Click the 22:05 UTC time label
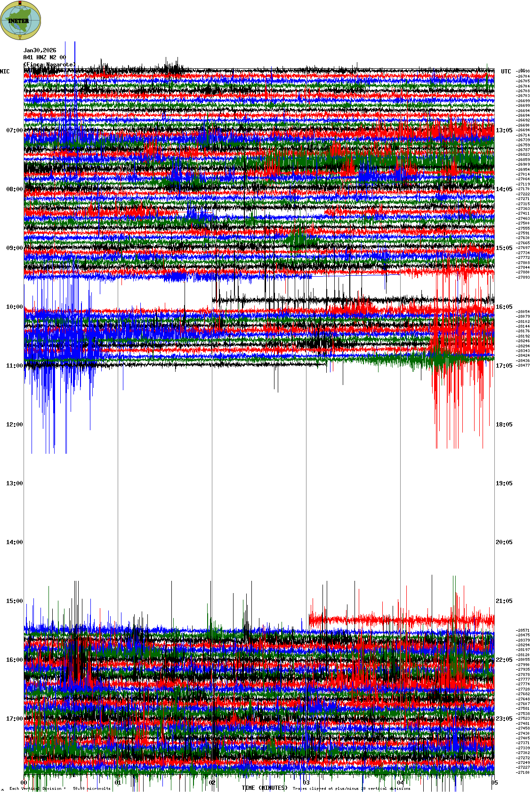The image size is (532, 795). tap(504, 660)
